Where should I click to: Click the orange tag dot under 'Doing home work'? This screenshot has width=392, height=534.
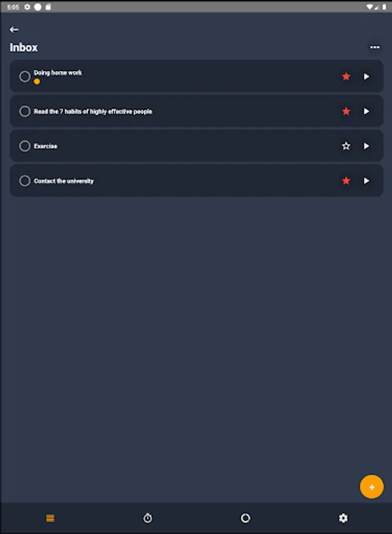click(x=37, y=81)
